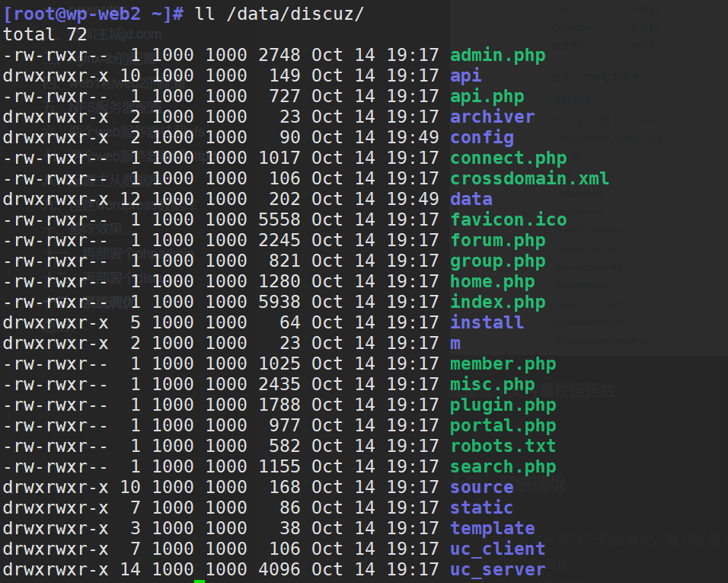The image size is (728, 583).
Task: Click the file size 2748 of admin.php
Action: 279,56
